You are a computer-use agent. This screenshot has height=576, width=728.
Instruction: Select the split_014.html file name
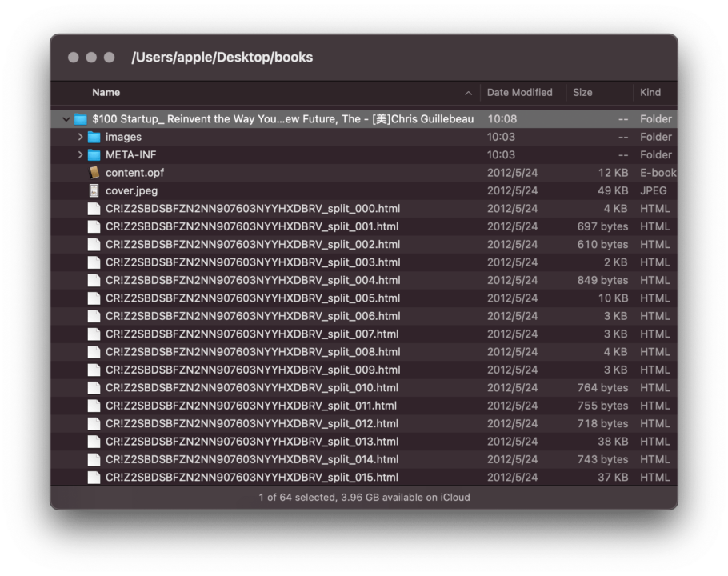252,459
